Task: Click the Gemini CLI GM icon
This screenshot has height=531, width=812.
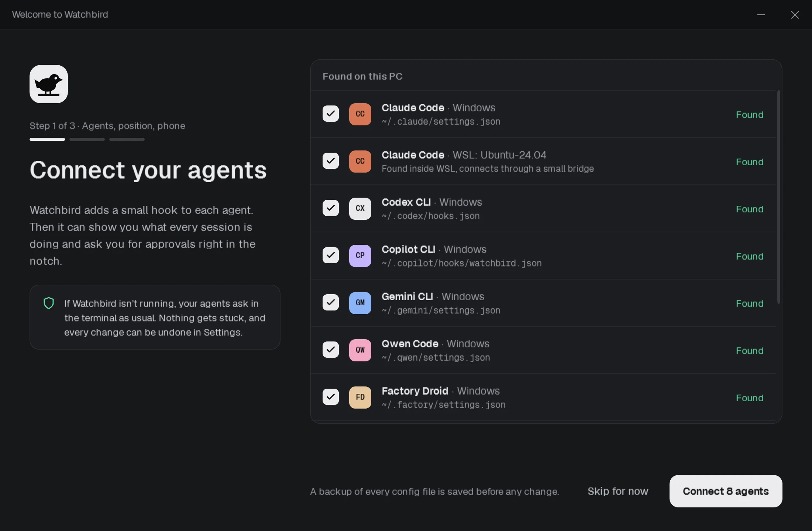Action: (x=360, y=303)
